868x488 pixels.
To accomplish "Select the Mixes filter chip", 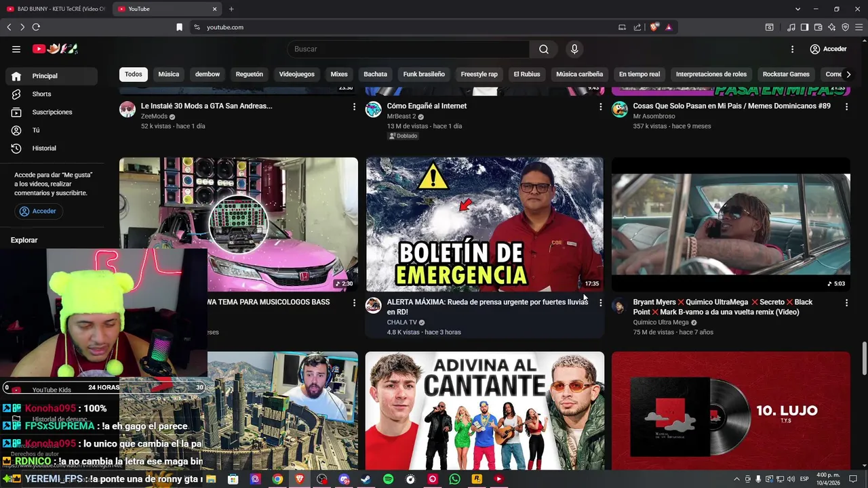I will point(339,74).
